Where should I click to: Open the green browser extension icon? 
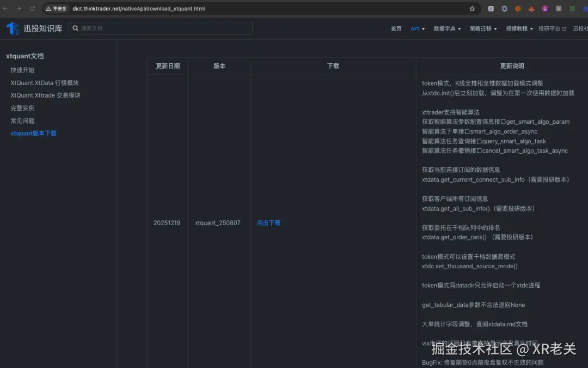572,9
